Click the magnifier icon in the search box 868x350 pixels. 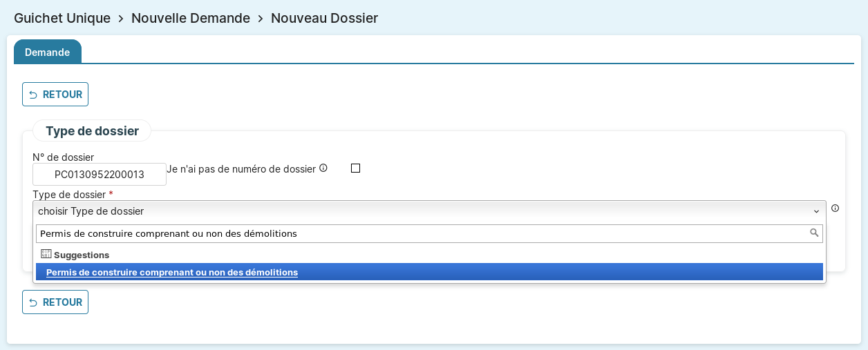[x=814, y=233]
